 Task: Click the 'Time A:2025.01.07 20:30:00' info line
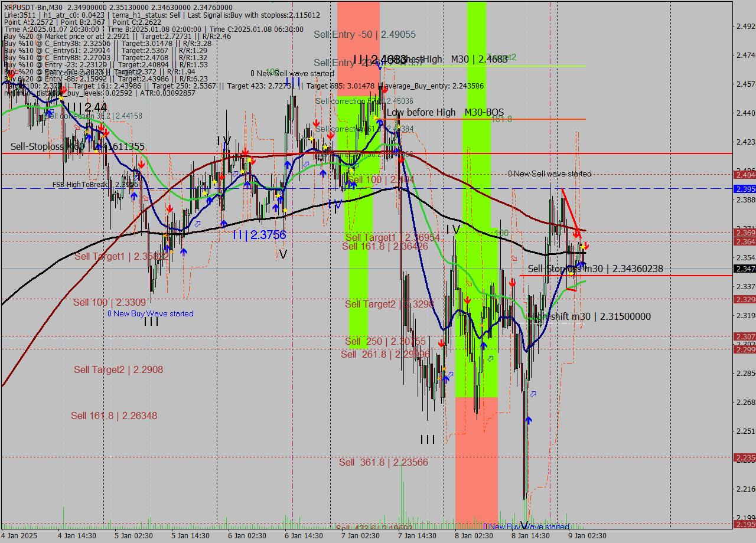[x=154, y=29]
